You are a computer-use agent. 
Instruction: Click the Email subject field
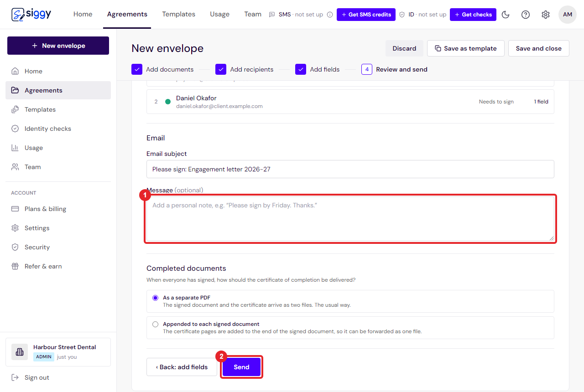350,169
